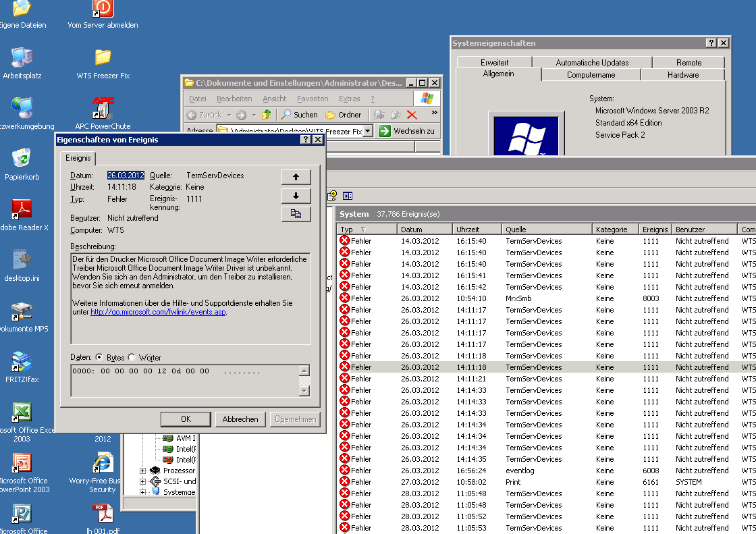The image size is (756, 534).
Task: Open the Favoriten menu in Explorer
Action: pos(313,99)
